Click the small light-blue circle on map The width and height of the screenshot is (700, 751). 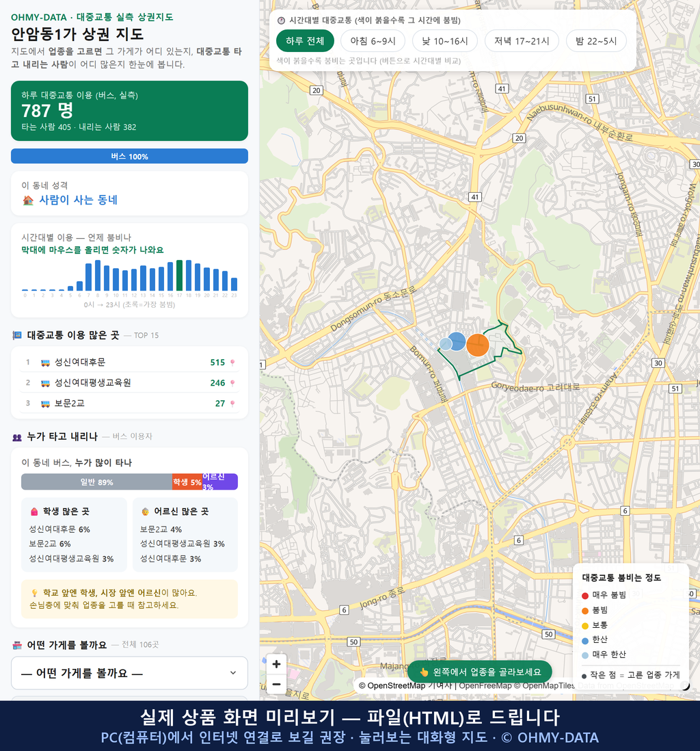click(x=445, y=344)
